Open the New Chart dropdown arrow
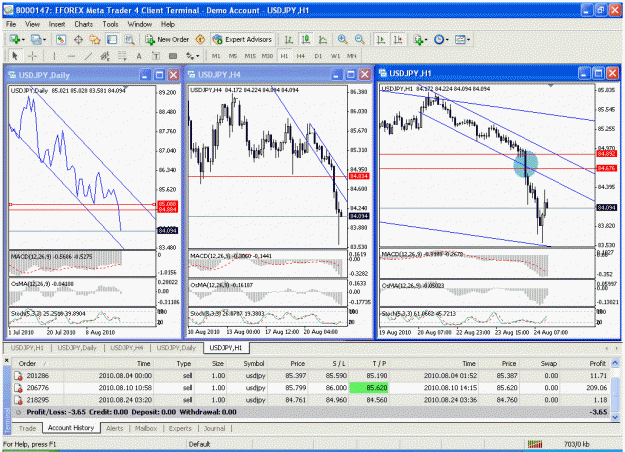 [24, 40]
